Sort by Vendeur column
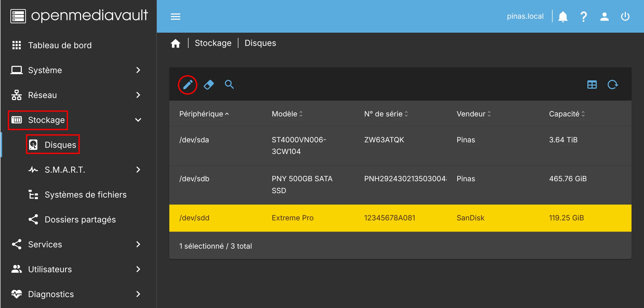644x308 pixels. coord(474,114)
